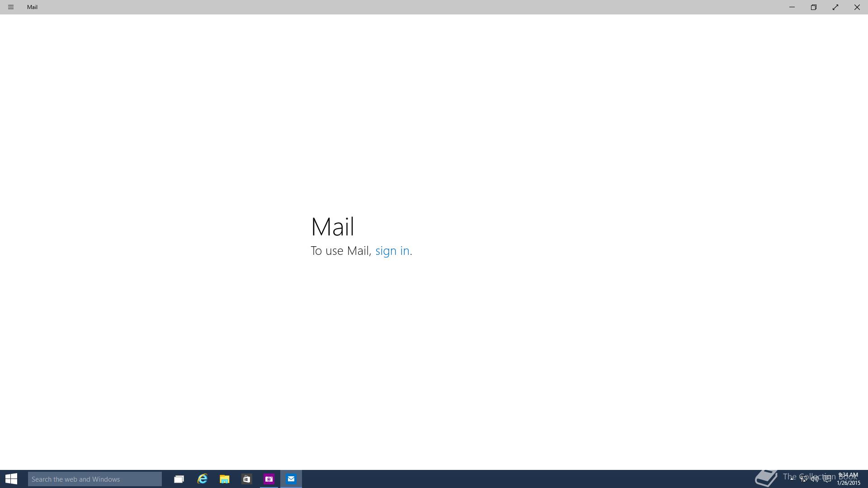Open File Explorer from the taskbar
868x488 pixels.
point(225,479)
